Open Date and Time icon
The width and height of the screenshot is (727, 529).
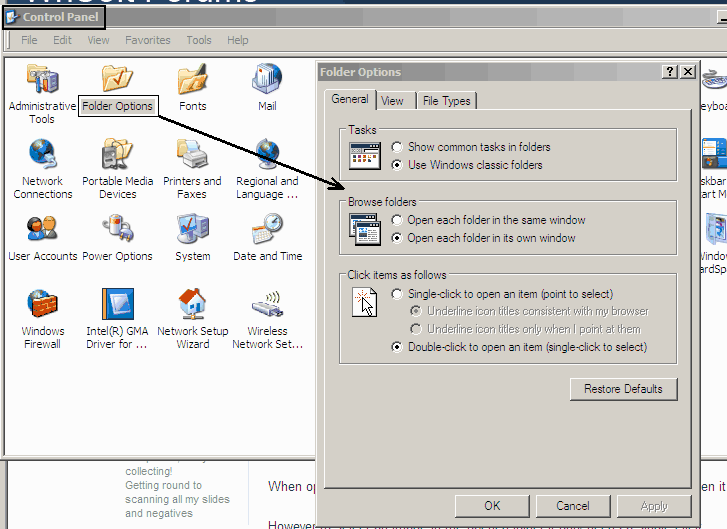(267, 228)
